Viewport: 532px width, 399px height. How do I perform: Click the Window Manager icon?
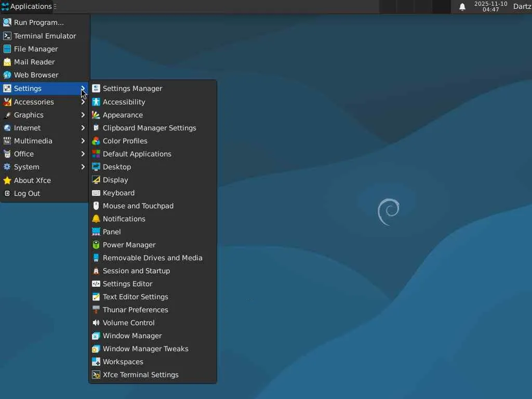click(x=96, y=336)
